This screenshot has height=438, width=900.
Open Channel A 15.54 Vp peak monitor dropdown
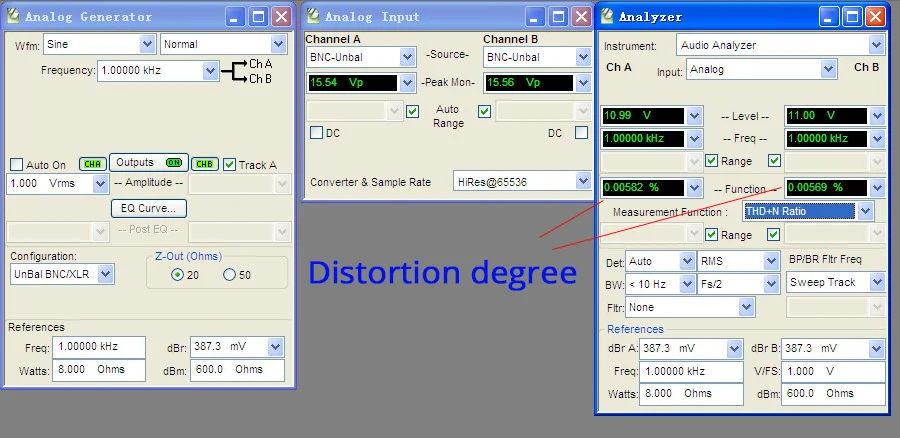click(408, 83)
